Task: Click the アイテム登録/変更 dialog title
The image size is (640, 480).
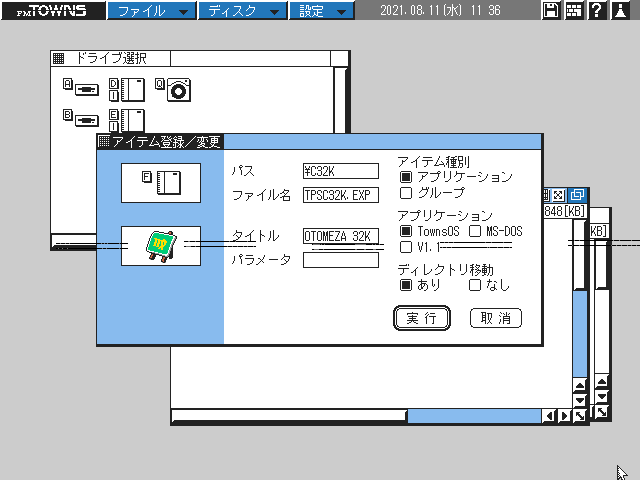Action: coord(166,142)
